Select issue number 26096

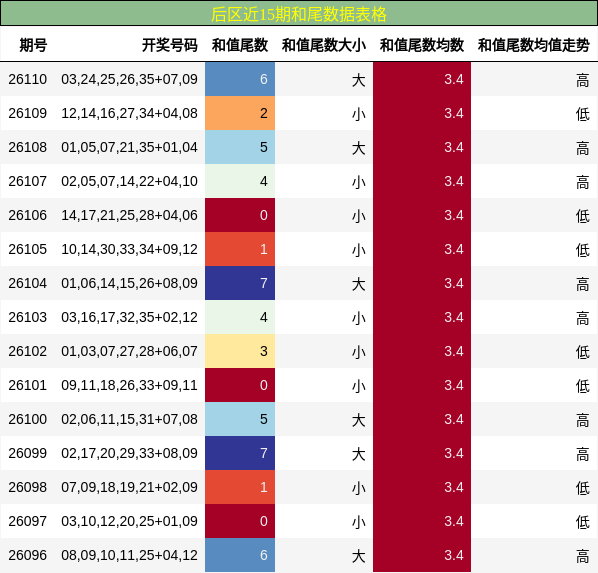click(x=27, y=555)
